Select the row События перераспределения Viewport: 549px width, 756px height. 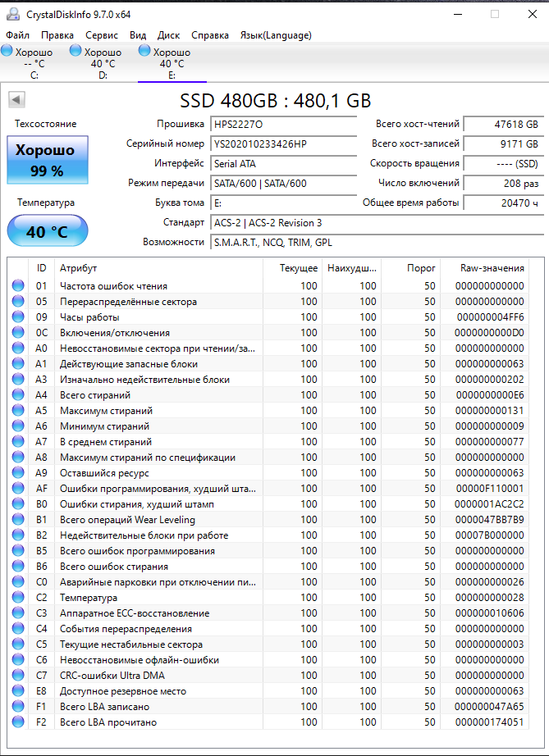[268, 629]
